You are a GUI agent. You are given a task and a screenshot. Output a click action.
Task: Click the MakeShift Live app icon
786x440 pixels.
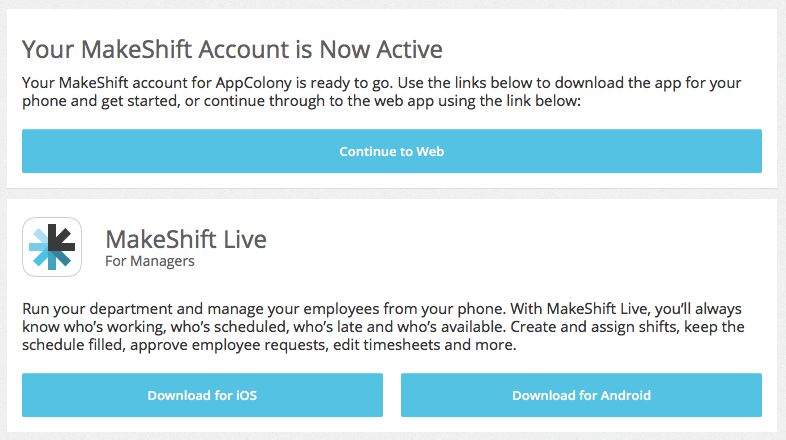point(52,247)
